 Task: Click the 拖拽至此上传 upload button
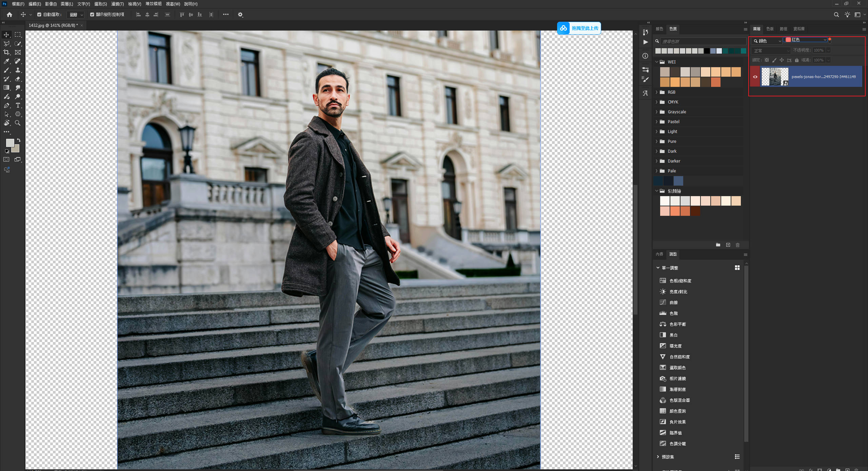click(x=579, y=28)
